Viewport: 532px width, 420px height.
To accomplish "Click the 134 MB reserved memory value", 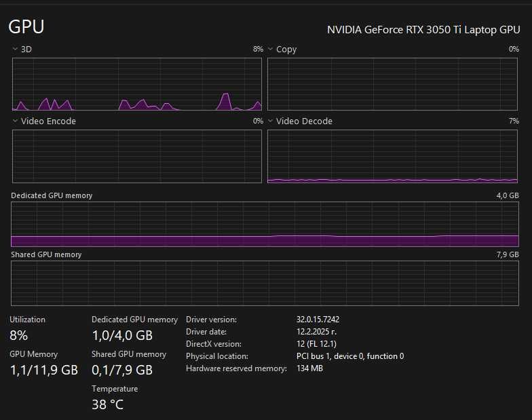I will point(309,368).
